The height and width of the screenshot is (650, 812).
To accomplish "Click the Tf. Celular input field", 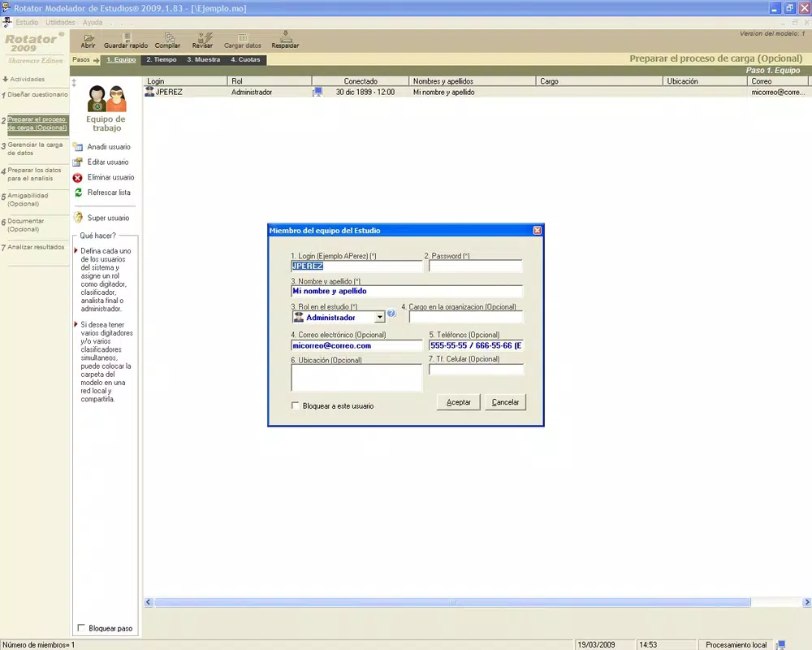I will click(x=476, y=370).
